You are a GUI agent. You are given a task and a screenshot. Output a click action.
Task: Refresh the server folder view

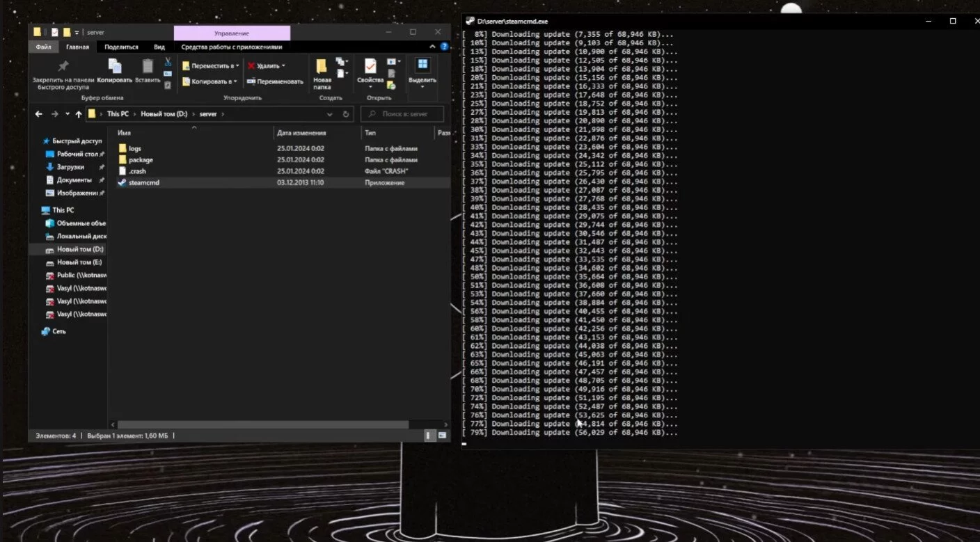[x=347, y=114]
